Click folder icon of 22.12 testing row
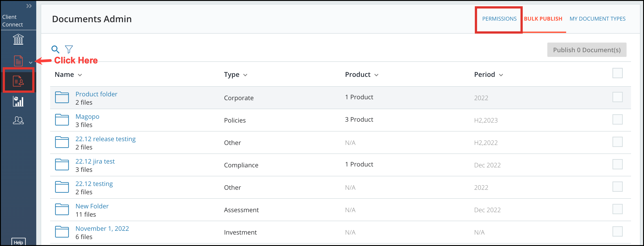Viewport: 644px width, 246px height. [62, 187]
